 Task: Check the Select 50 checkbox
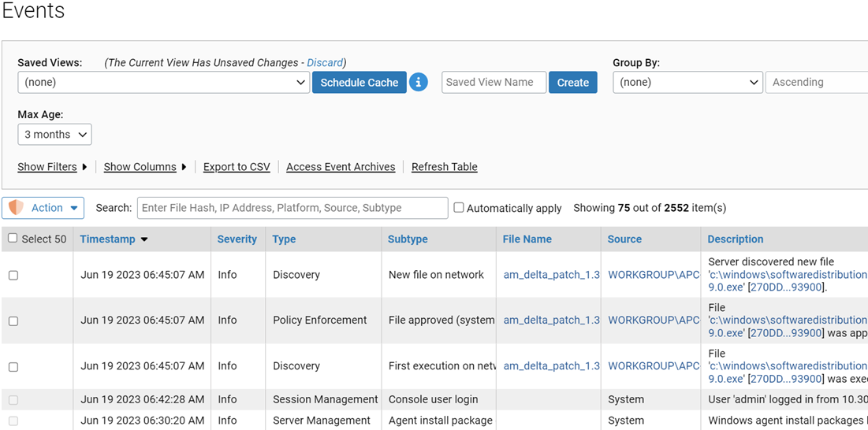13,239
